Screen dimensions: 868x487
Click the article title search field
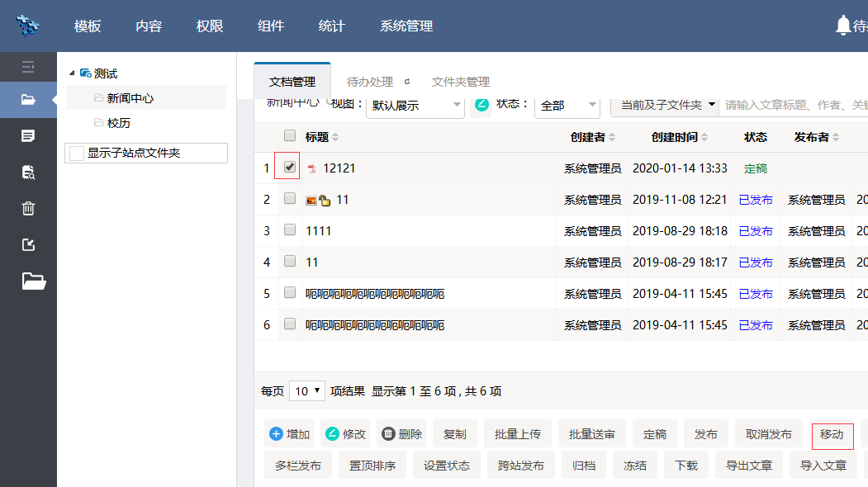tap(793, 105)
